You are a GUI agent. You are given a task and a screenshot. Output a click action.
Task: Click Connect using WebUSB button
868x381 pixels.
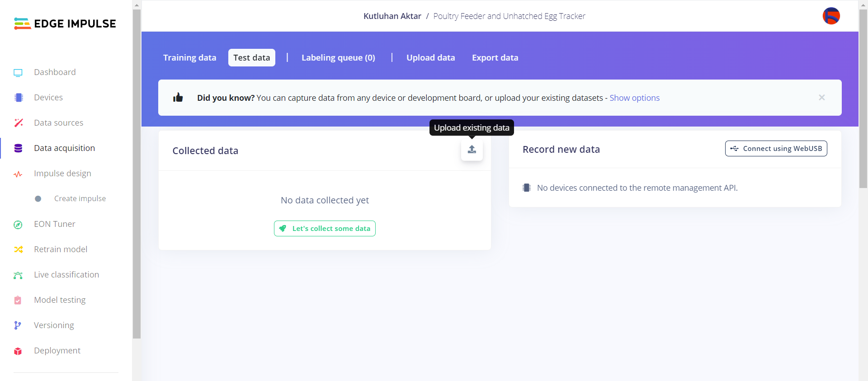tap(776, 149)
